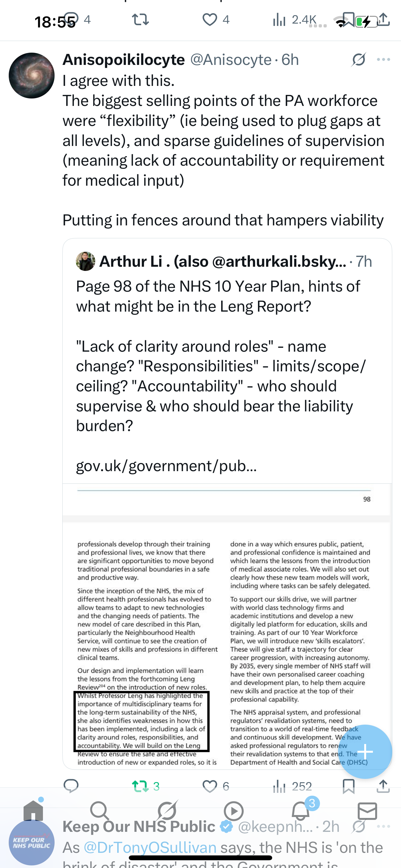Image resolution: width=401 pixels, height=868 pixels.
Task: Open Grok from the bottom navigation bar
Action: 167,811
